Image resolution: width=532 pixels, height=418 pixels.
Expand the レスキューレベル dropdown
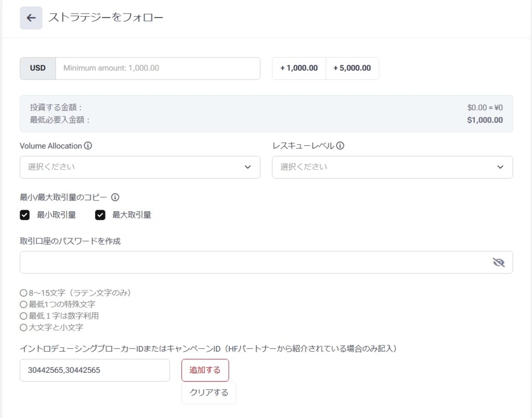pyautogui.click(x=392, y=167)
